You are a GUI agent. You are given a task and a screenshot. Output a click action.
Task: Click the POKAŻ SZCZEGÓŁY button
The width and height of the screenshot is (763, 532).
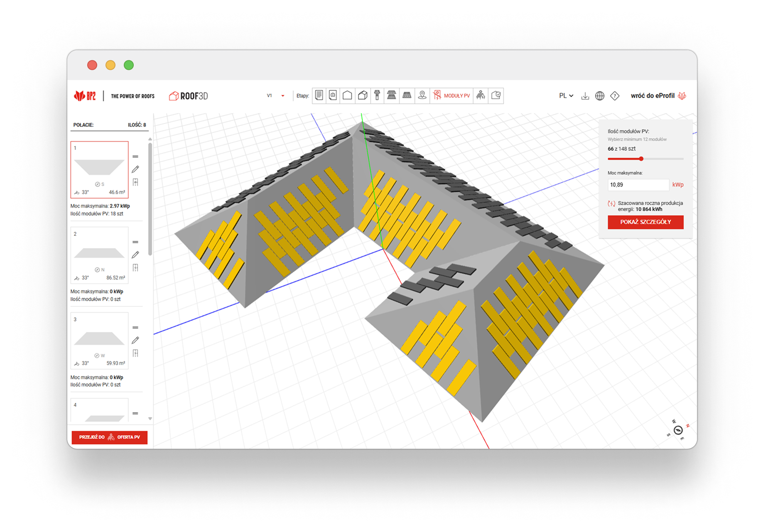[645, 222]
